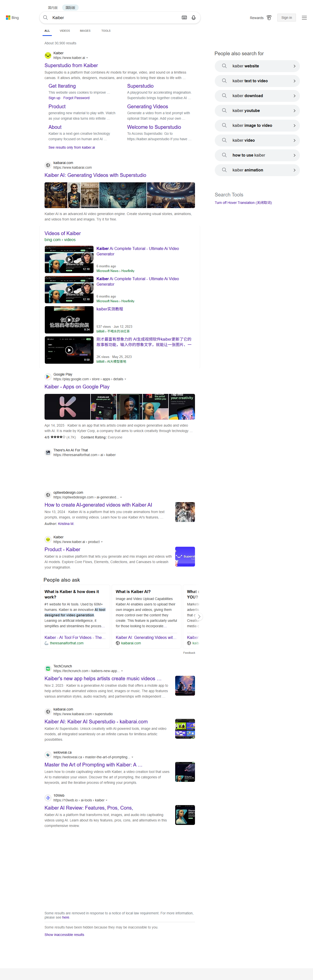The image size is (313, 980).
Task: Click the Rewards medal icon
Action: [269, 18]
